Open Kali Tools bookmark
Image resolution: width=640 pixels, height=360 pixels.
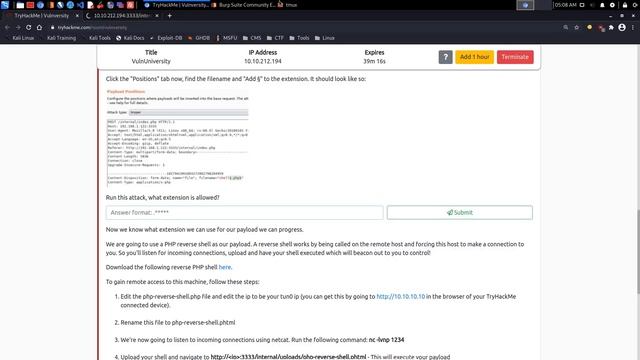point(96,38)
